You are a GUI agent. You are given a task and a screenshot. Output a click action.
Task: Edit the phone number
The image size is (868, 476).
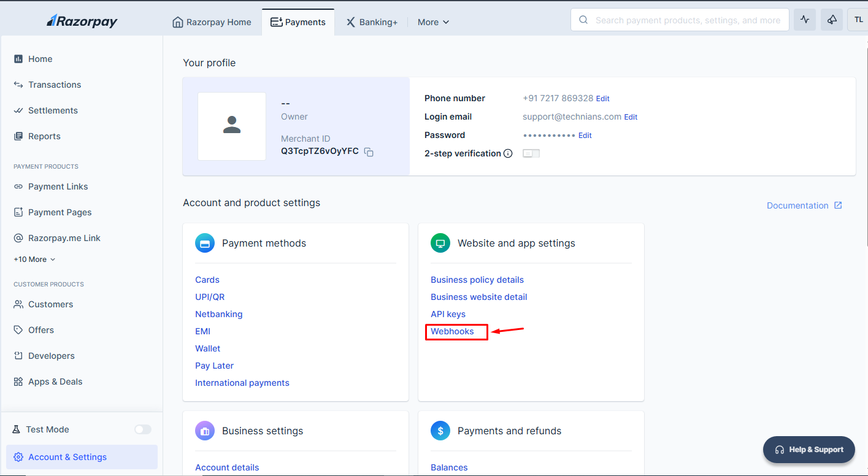pos(602,99)
